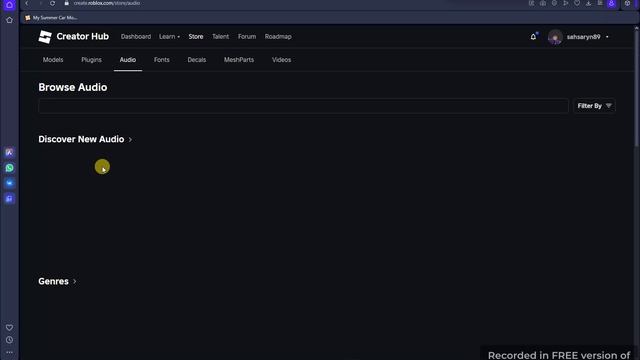Click the browser extensions cube icon
640x360 pixels.
pos(627,3)
